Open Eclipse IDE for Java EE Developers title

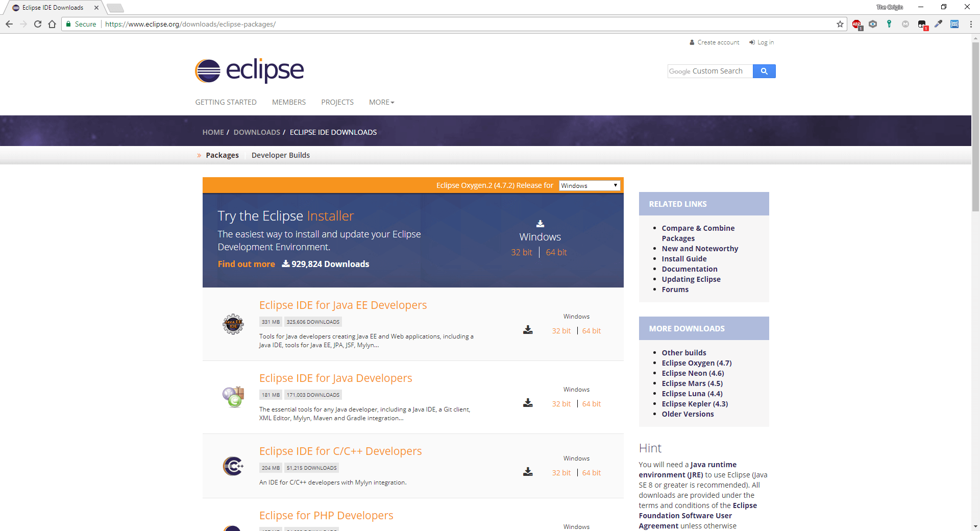click(343, 305)
